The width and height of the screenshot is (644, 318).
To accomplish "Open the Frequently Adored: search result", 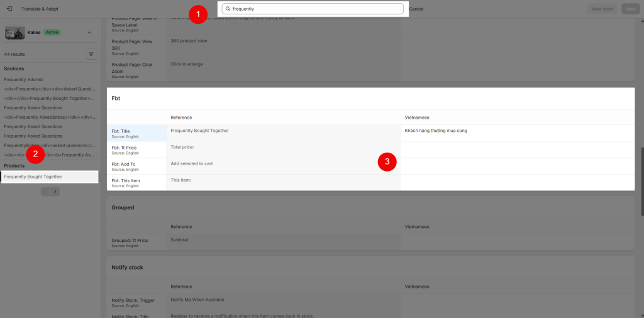I will (24, 80).
